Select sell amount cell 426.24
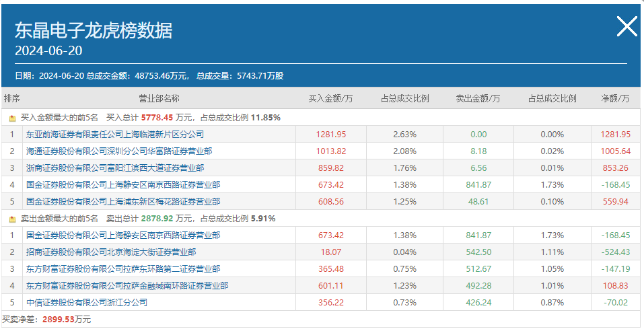 point(478,303)
